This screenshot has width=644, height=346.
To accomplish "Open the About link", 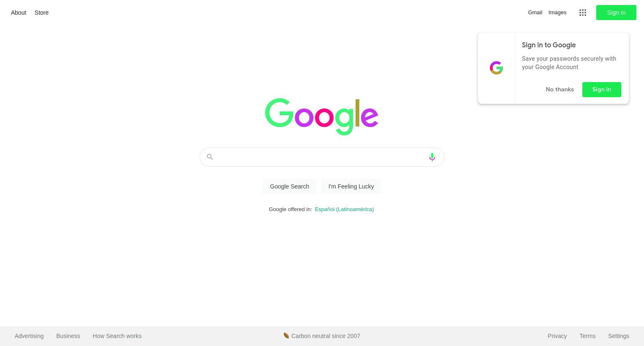I will coord(18,13).
